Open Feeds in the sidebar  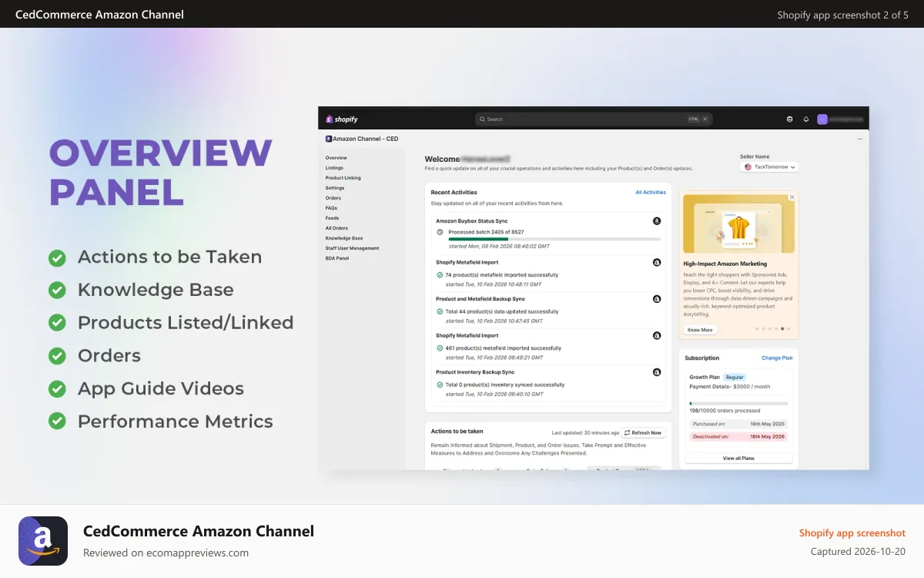332,218
